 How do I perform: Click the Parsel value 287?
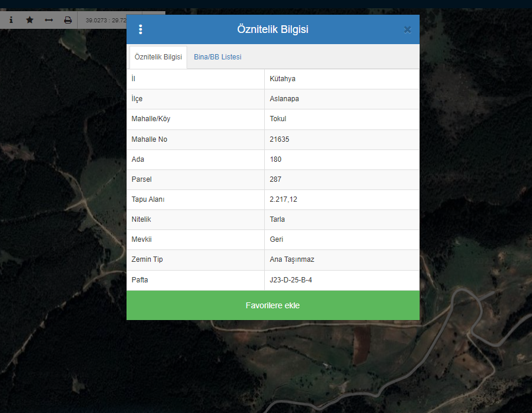pos(275,179)
